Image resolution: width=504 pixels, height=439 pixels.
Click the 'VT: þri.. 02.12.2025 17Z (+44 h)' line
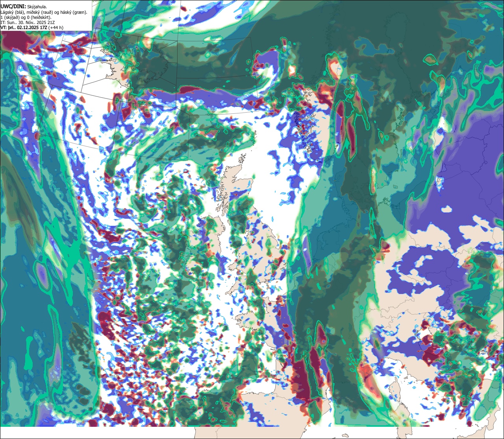click(x=32, y=28)
